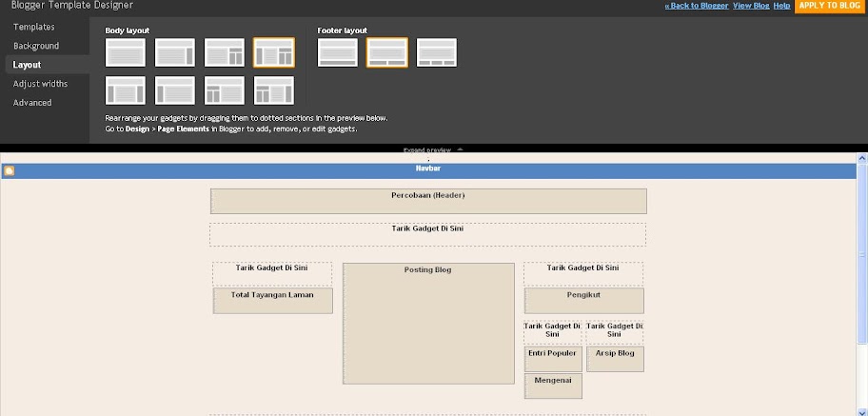Viewport: 868px width, 416px height.
Task: Select highlighted left and split-right sidebar layout
Action: point(274,52)
